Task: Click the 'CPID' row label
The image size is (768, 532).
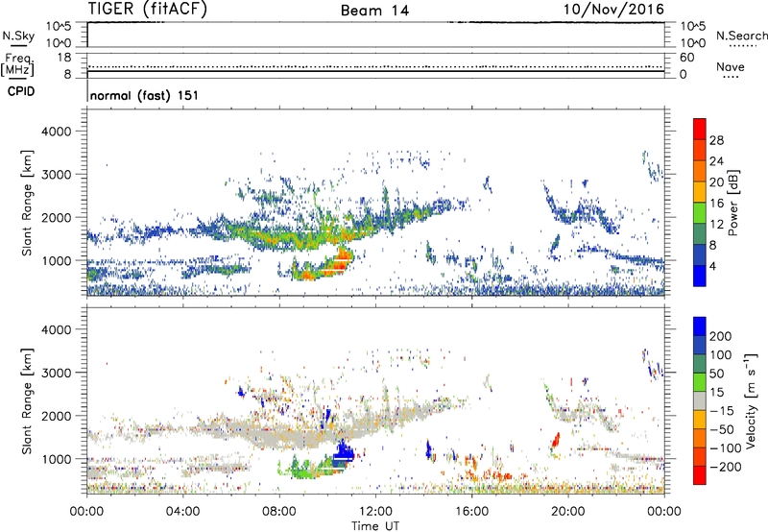Action: pos(21,91)
